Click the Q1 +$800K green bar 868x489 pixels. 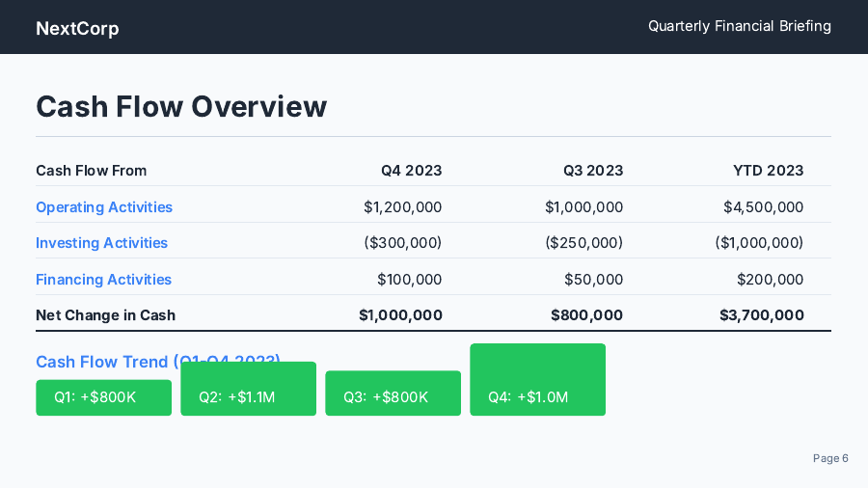[x=103, y=397]
